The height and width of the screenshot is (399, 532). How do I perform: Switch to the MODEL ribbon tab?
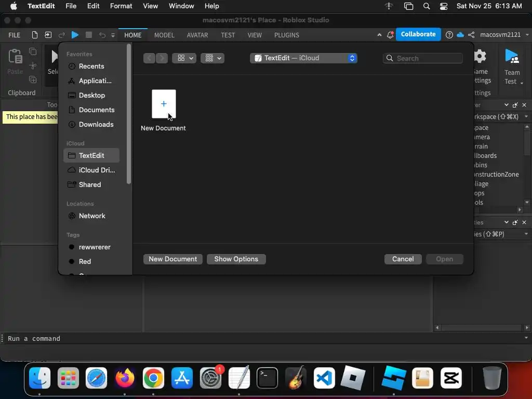click(164, 35)
